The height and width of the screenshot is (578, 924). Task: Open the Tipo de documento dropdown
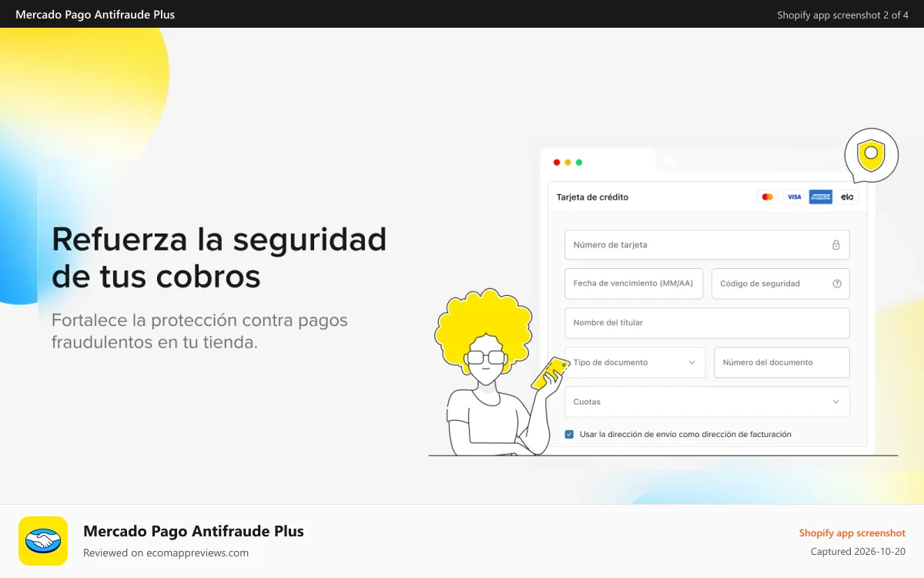[634, 362]
